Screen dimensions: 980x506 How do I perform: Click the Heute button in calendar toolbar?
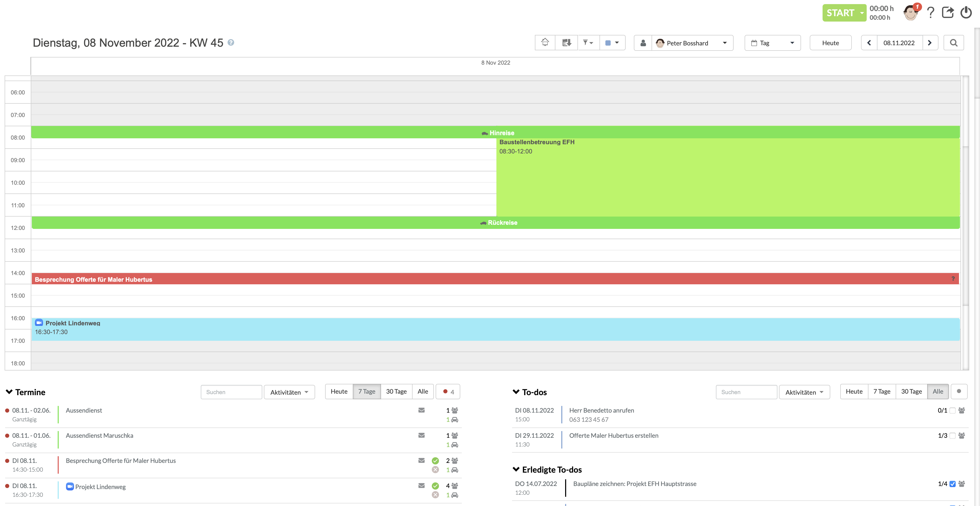point(830,43)
